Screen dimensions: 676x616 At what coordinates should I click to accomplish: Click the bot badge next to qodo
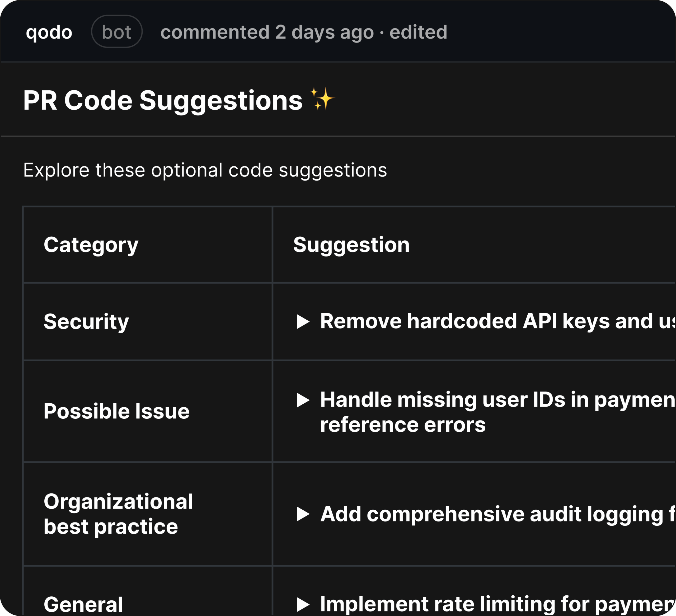point(116,32)
